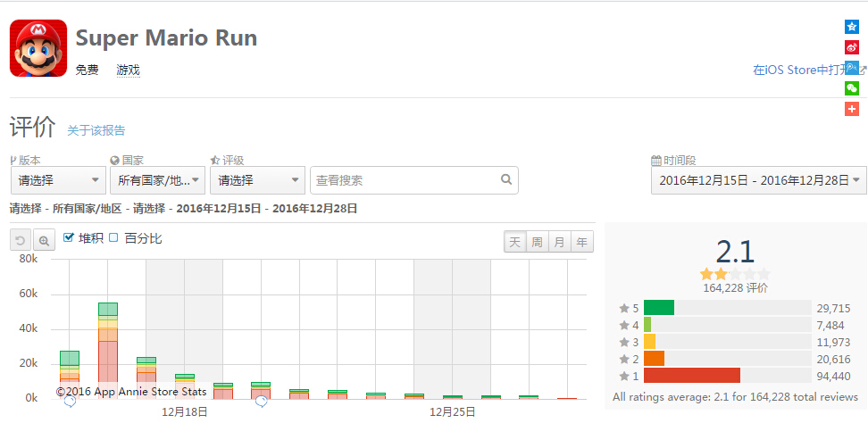The image size is (868, 423).
Task: Toggle the 堆积 checkbox
Action: (x=69, y=237)
